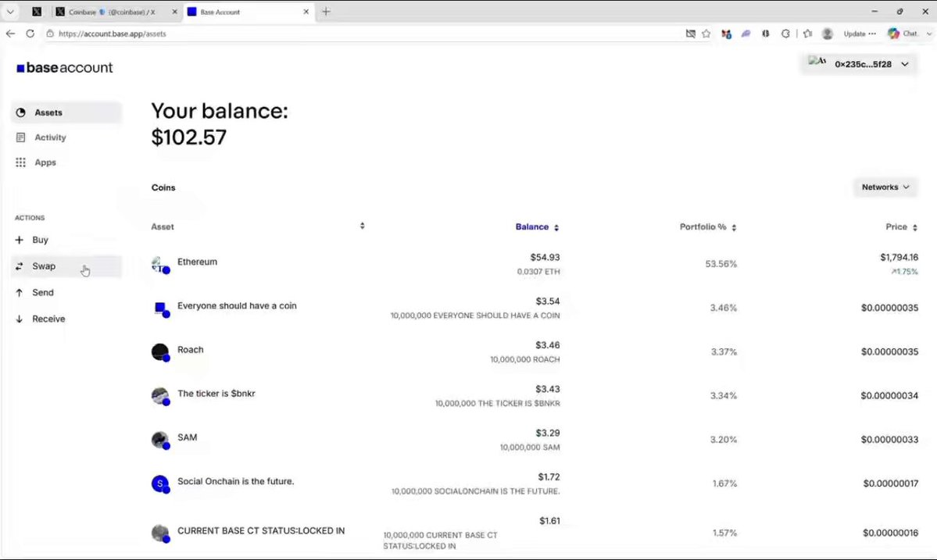This screenshot has width=937, height=560.
Task: Reload the page with the refresh icon
Action: [30, 34]
